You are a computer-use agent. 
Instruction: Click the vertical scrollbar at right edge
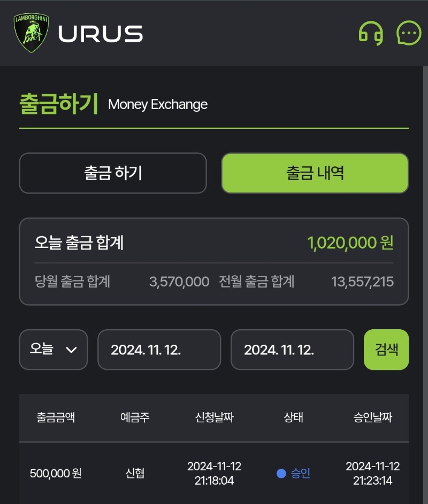(x=425, y=285)
